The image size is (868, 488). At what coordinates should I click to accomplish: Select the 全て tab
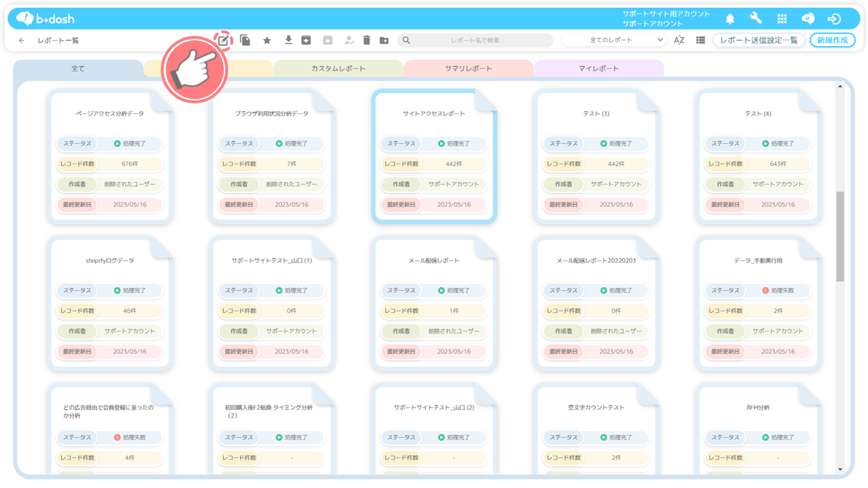(x=78, y=69)
